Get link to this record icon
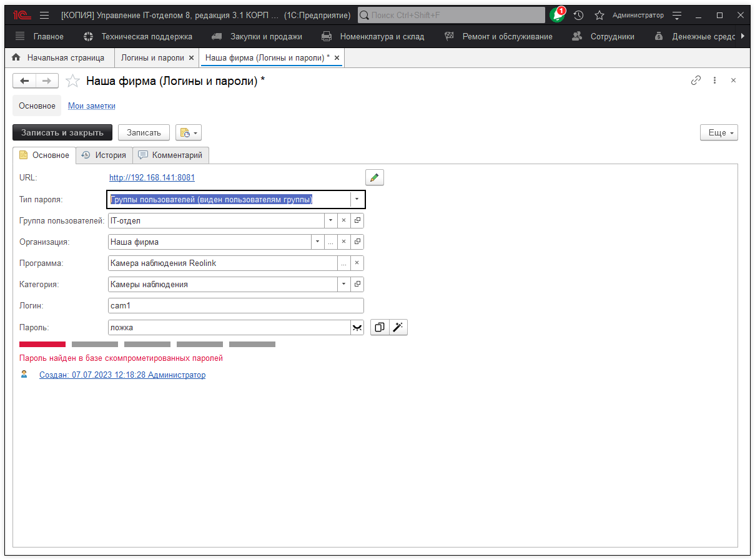Viewport: 755px width, 560px height. (x=696, y=81)
